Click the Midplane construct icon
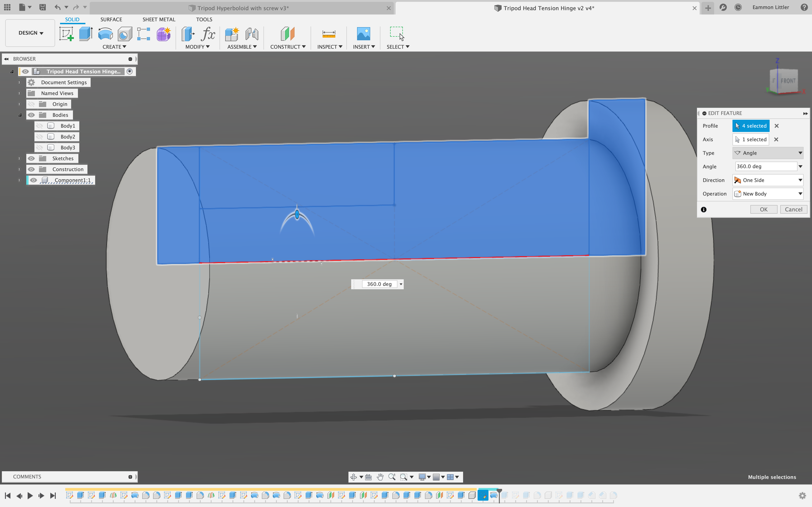This screenshot has height=507, width=812. [x=287, y=34]
